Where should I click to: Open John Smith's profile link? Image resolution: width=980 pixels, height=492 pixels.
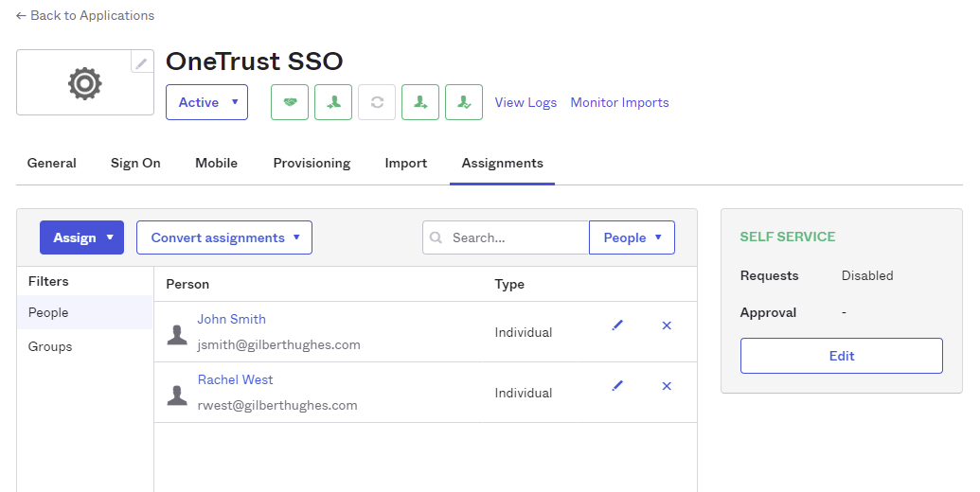pyautogui.click(x=232, y=319)
